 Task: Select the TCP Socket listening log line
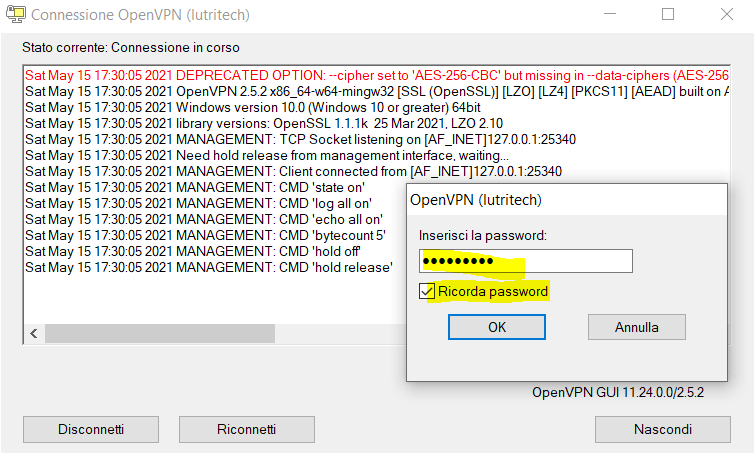coord(300,140)
